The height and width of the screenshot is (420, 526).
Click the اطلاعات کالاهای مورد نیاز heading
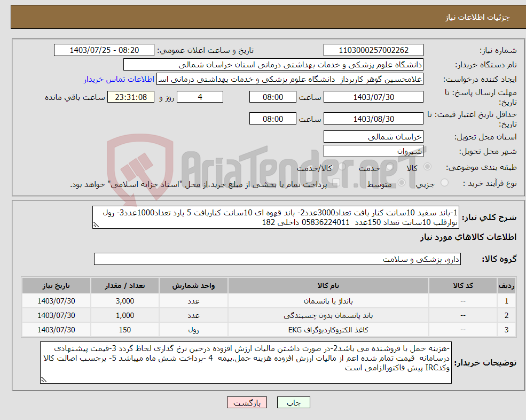click(x=468, y=237)
